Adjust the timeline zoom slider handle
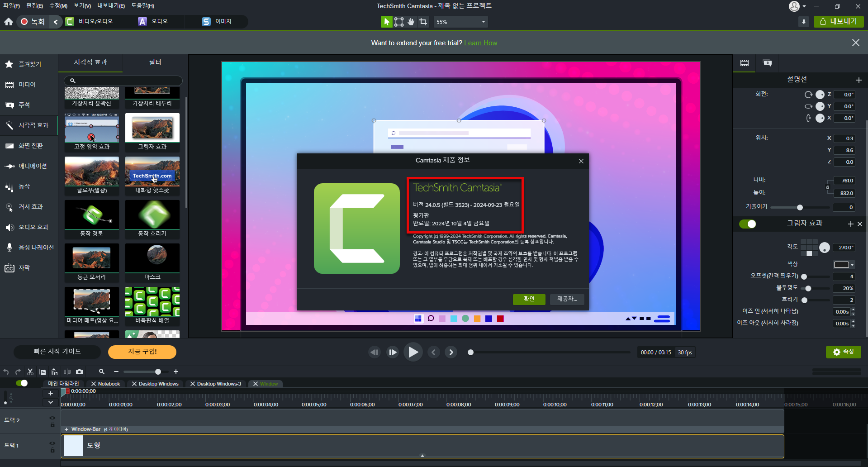 click(158, 372)
